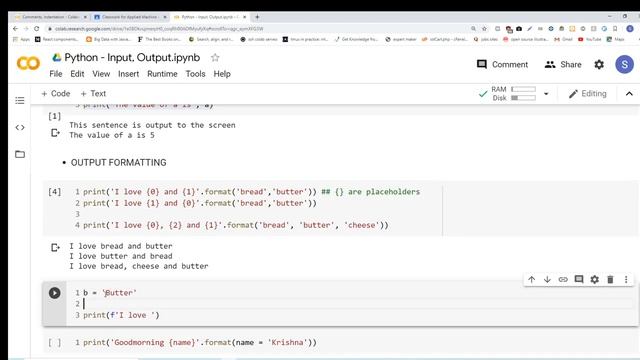Toggle output view of cell [4]
The width and height of the screenshot is (640, 360).
(x=55, y=247)
